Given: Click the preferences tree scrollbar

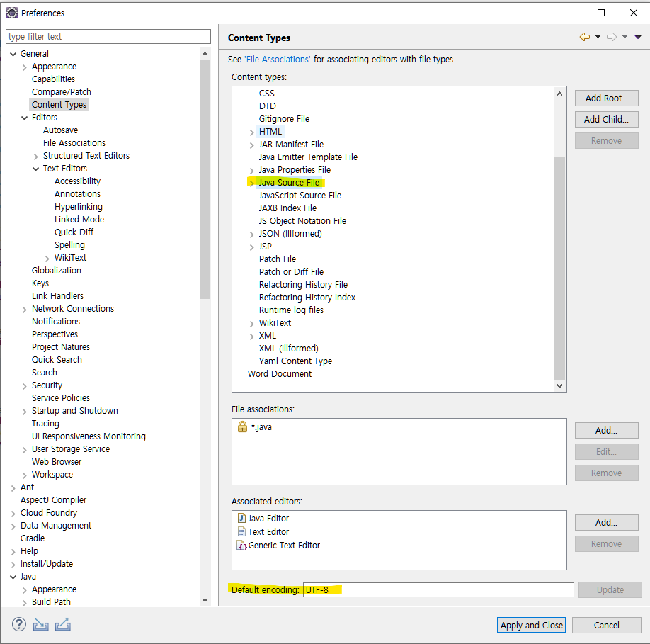Looking at the screenshot, I should click(x=205, y=179).
